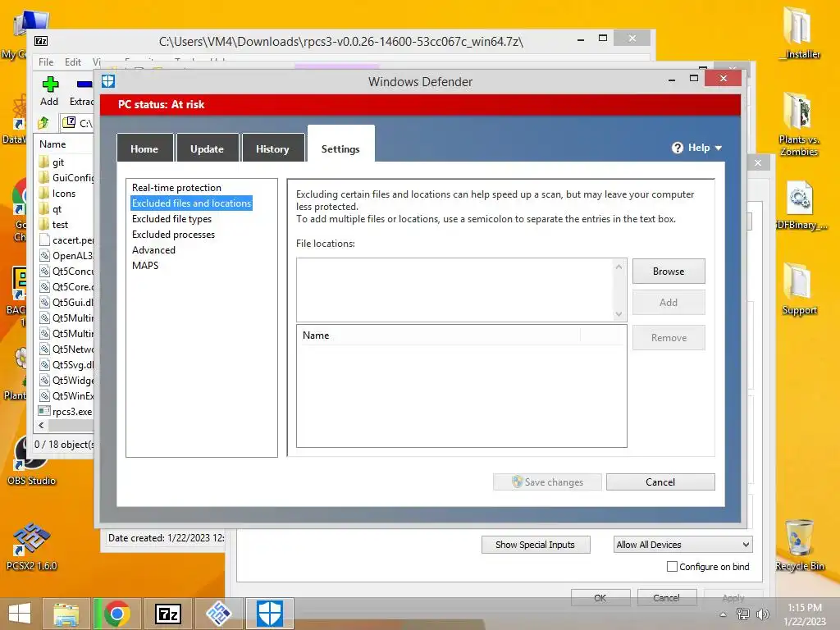Open the Allow All Devices dropdown
This screenshot has width=840, height=630.
683,545
